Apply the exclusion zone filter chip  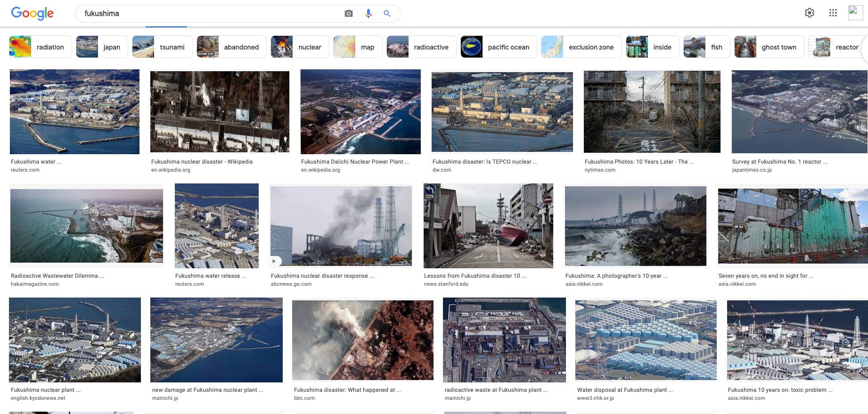click(x=581, y=47)
